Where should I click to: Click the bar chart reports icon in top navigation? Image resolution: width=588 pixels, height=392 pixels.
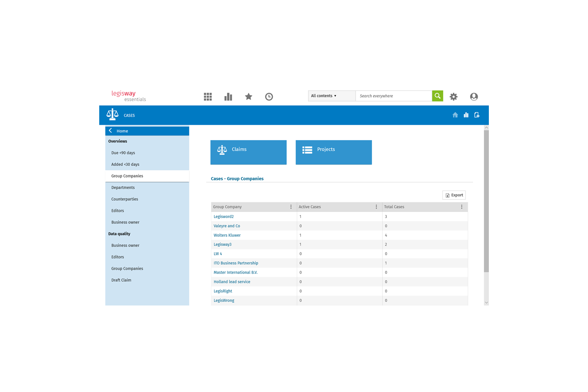[x=228, y=96]
